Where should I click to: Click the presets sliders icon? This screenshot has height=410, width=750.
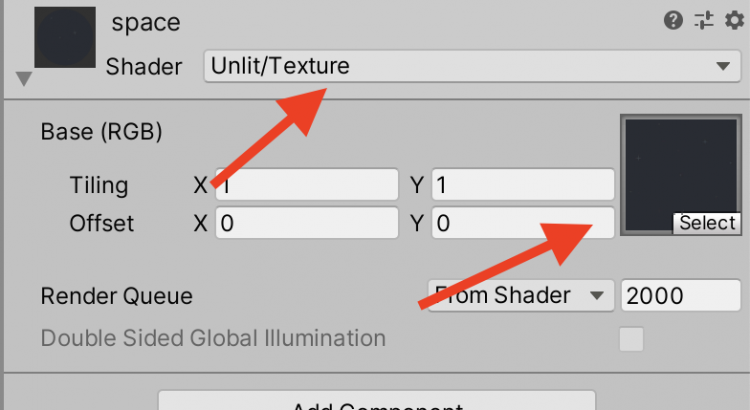click(x=702, y=20)
